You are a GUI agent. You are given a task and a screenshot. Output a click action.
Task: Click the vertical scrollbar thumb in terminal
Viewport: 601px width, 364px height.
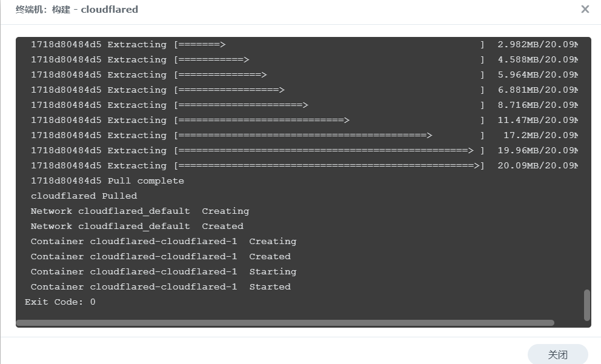click(586, 305)
